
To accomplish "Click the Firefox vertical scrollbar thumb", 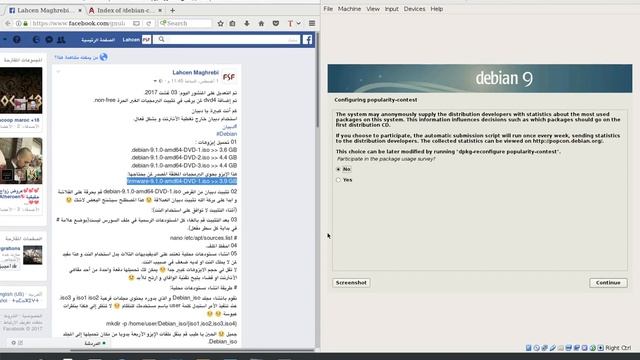I will click(x=317, y=80).
